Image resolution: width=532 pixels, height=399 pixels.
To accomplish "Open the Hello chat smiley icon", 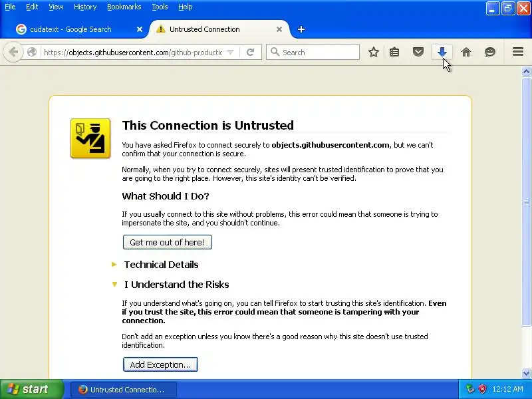I will coord(490,53).
